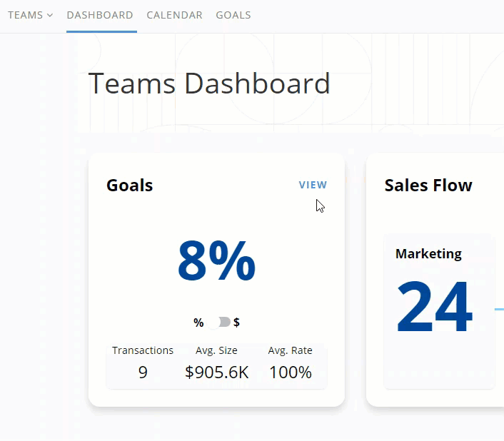
Task: Click the Sales Flow card title
Action: click(x=428, y=186)
